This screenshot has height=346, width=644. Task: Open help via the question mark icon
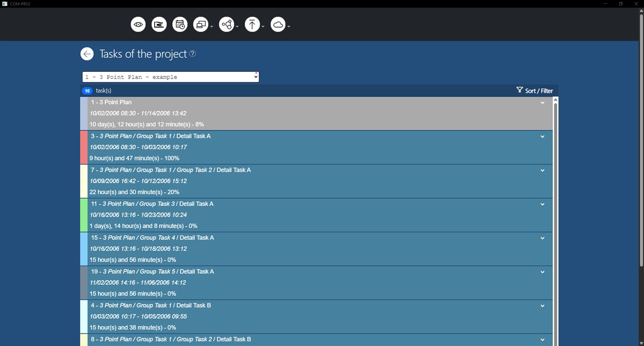192,54
